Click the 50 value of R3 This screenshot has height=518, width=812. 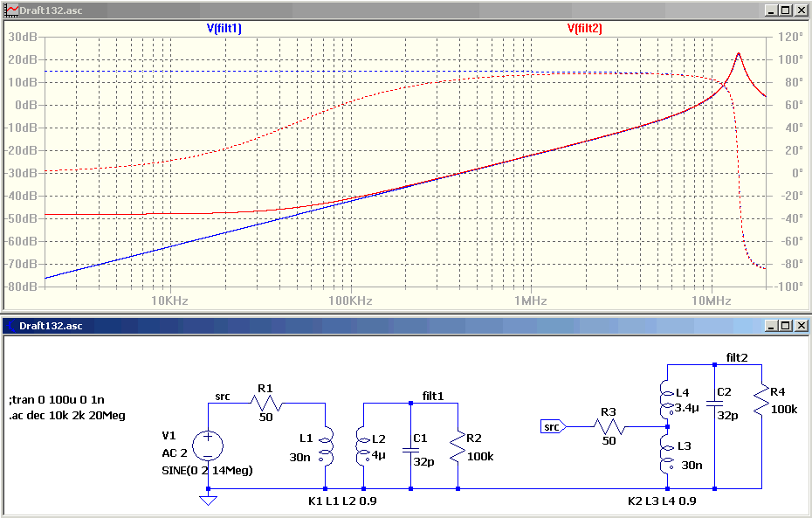609,441
